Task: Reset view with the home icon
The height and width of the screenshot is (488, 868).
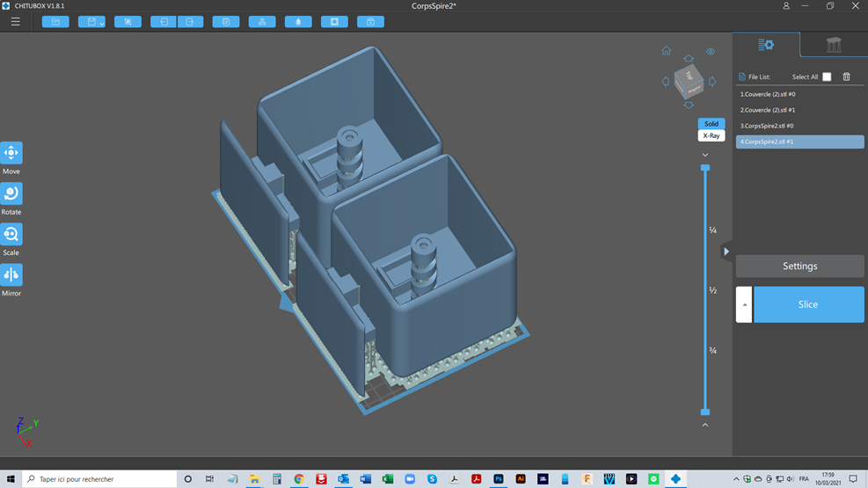Action: click(666, 51)
